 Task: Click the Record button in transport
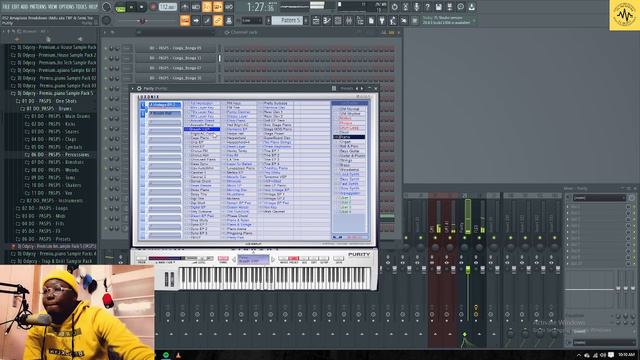coord(153,7)
